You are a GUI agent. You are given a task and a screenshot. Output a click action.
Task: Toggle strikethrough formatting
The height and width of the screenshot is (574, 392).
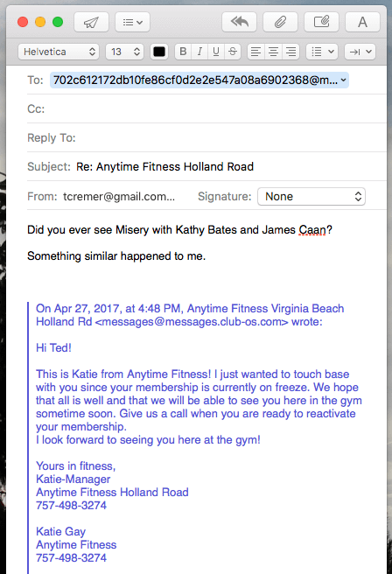(233, 52)
